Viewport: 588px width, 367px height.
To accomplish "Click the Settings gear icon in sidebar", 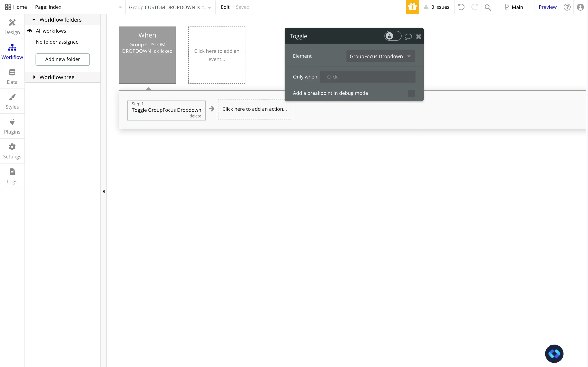I will [x=12, y=147].
